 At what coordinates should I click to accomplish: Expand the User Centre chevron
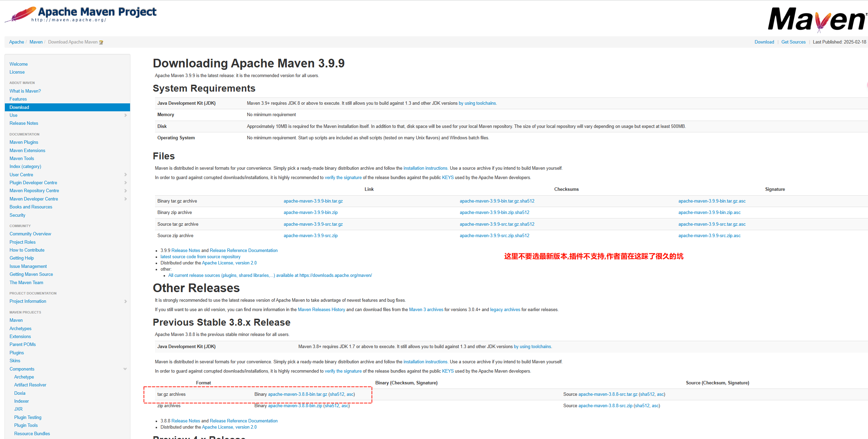click(126, 175)
